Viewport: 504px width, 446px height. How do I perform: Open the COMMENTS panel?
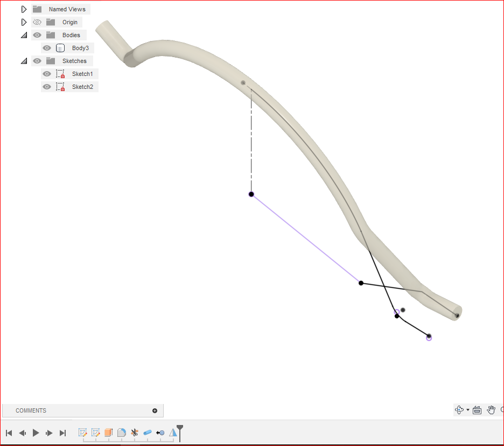[31, 410]
